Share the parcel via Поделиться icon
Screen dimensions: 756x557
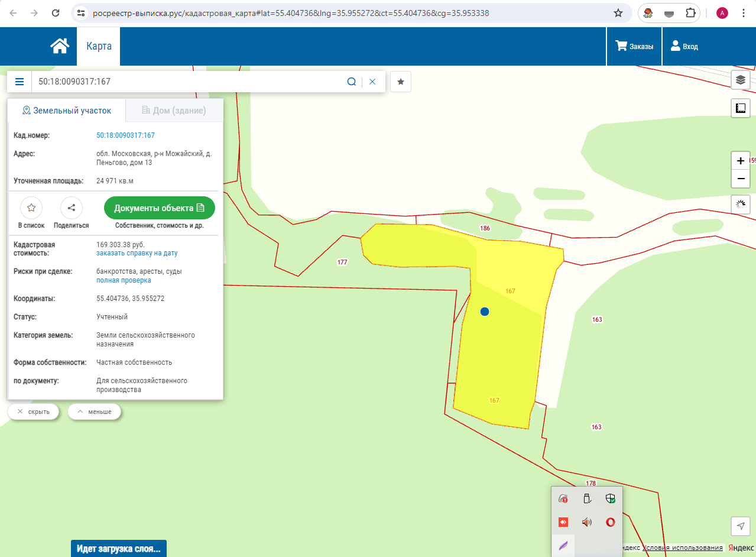[x=72, y=208]
